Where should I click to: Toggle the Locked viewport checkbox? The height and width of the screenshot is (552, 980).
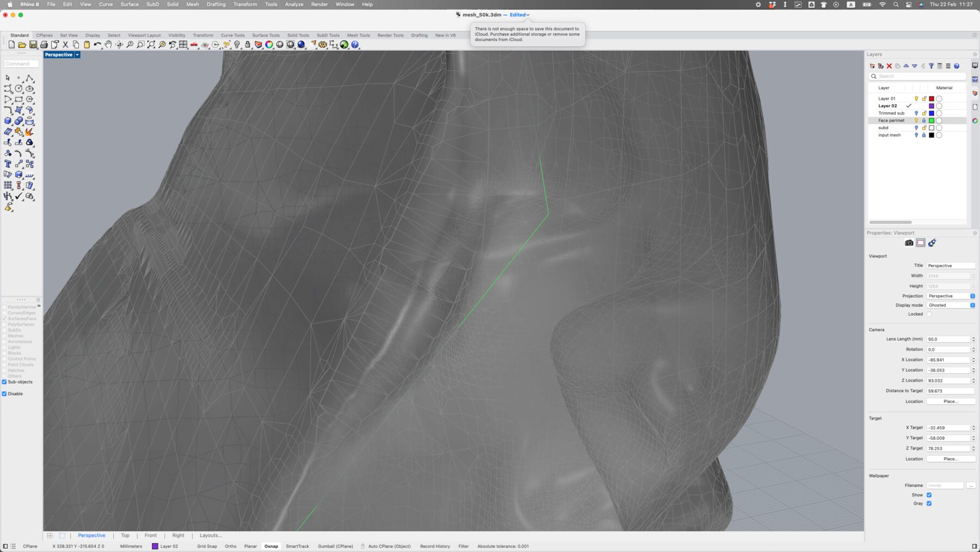coord(929,314)
